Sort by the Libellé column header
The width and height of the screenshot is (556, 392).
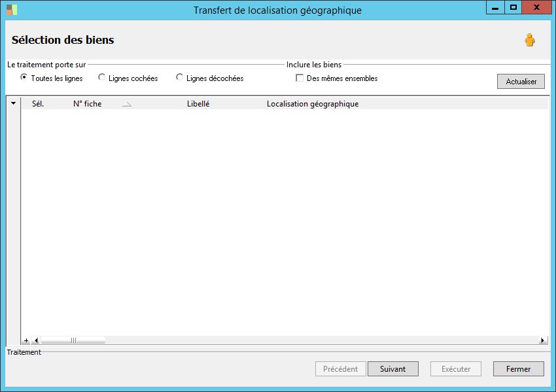tap(198, 104)
